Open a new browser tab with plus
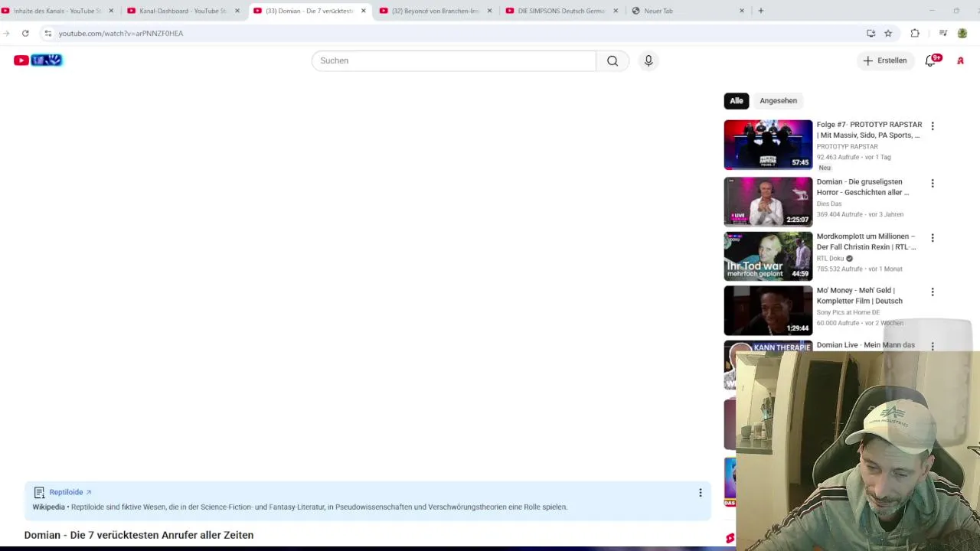 coord(760,11)
